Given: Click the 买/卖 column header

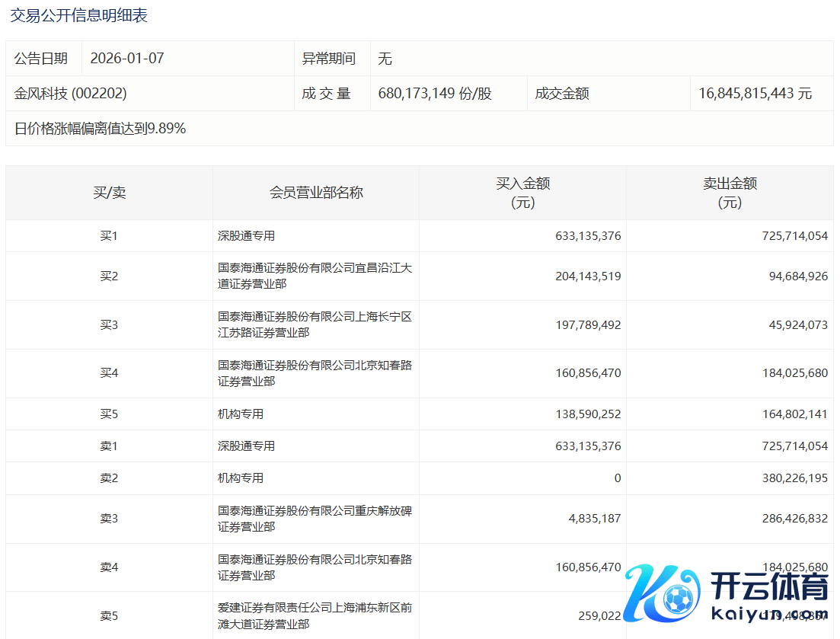Looking at the screenshot, I should 109,193.
